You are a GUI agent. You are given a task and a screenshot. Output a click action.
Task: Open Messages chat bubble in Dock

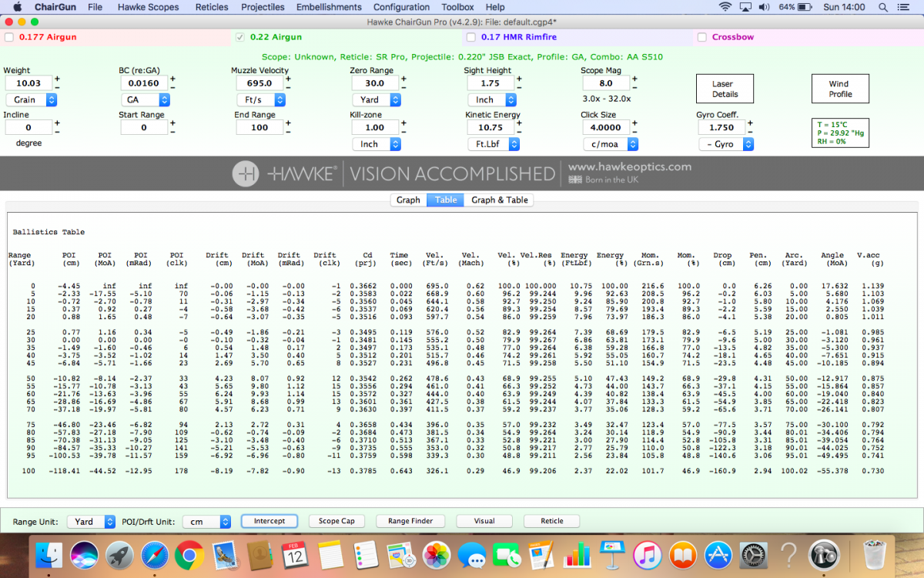(472, 554)
